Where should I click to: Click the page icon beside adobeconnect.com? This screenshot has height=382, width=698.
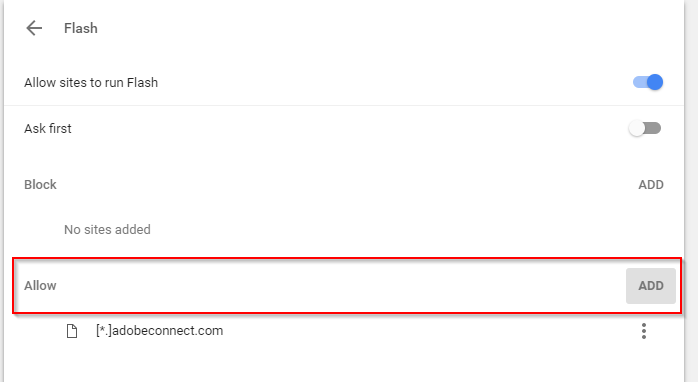click(x=72, y=331)
